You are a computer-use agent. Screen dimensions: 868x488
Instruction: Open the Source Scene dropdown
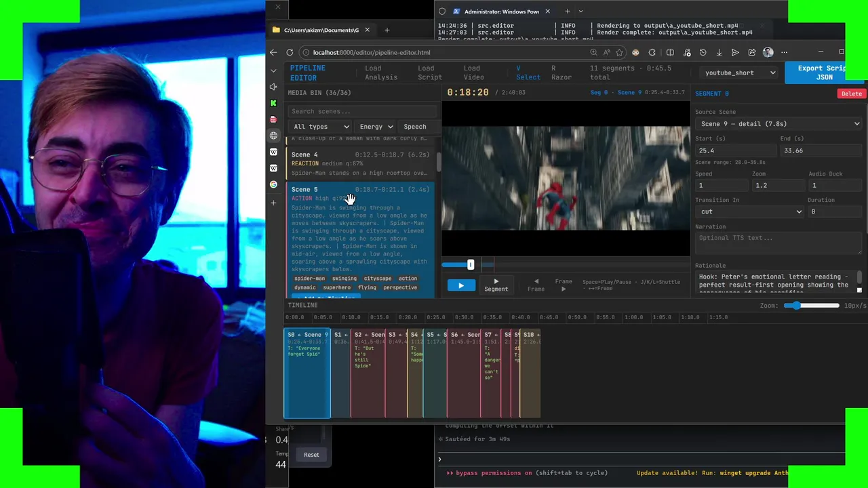coord(780,124)
